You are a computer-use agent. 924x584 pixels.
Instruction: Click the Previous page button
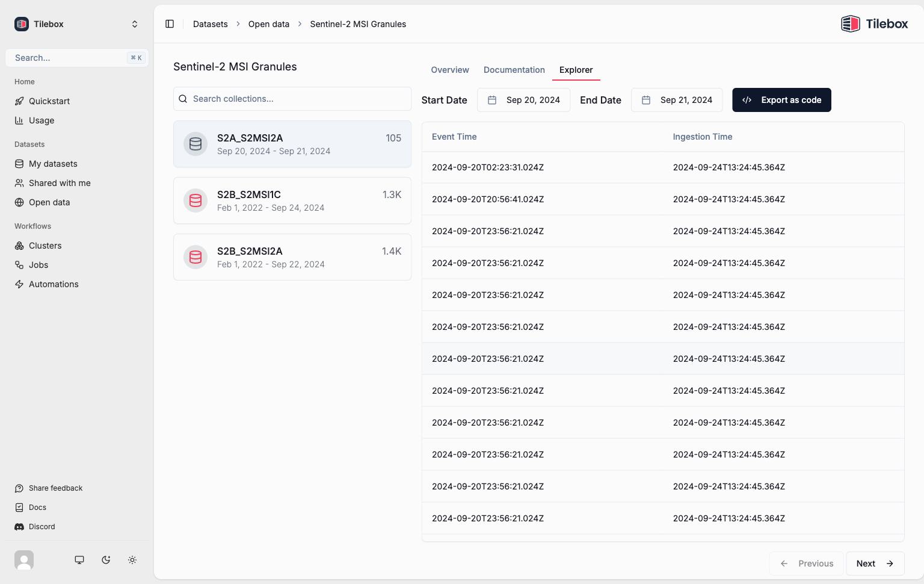click(x=806, y=564)
